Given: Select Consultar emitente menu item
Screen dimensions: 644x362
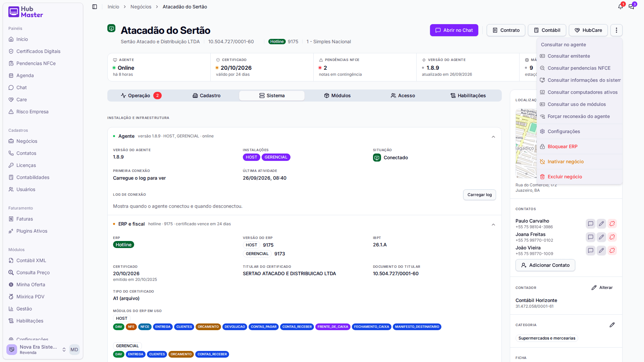Looking at the screenshot, I should pos(580,56).
